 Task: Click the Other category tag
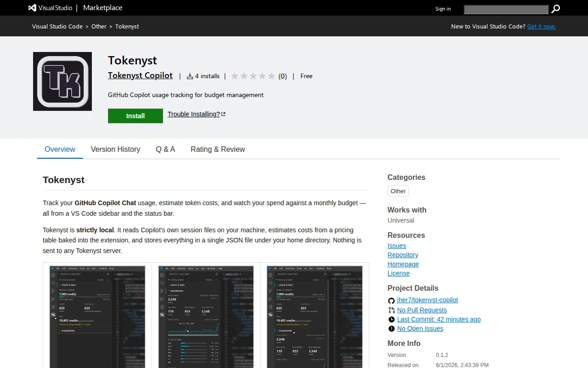[398, 191]
